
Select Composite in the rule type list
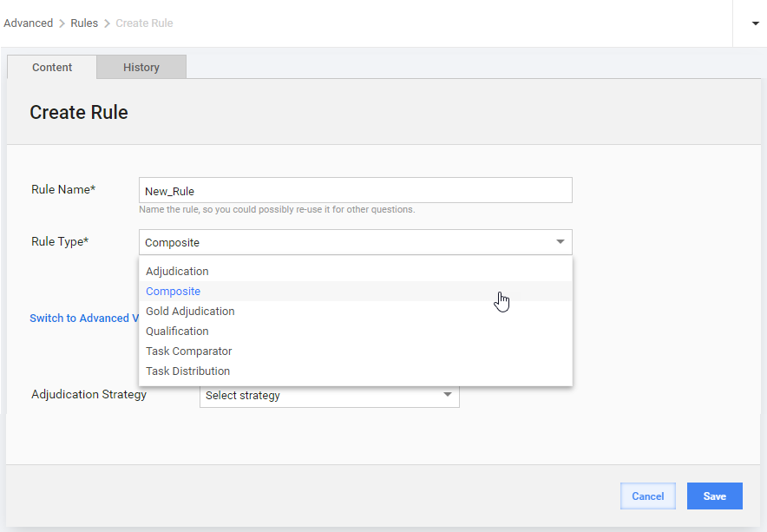pyautogui.click(x=355, y=292)
